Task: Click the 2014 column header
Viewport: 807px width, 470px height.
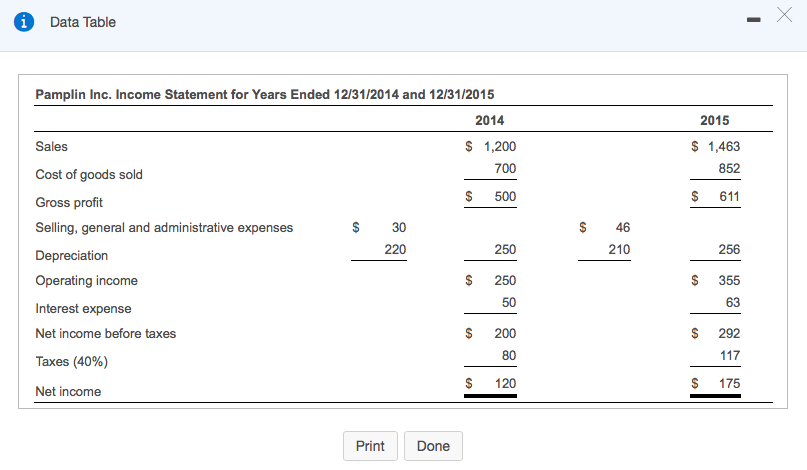Action: (x=489, y=120)
